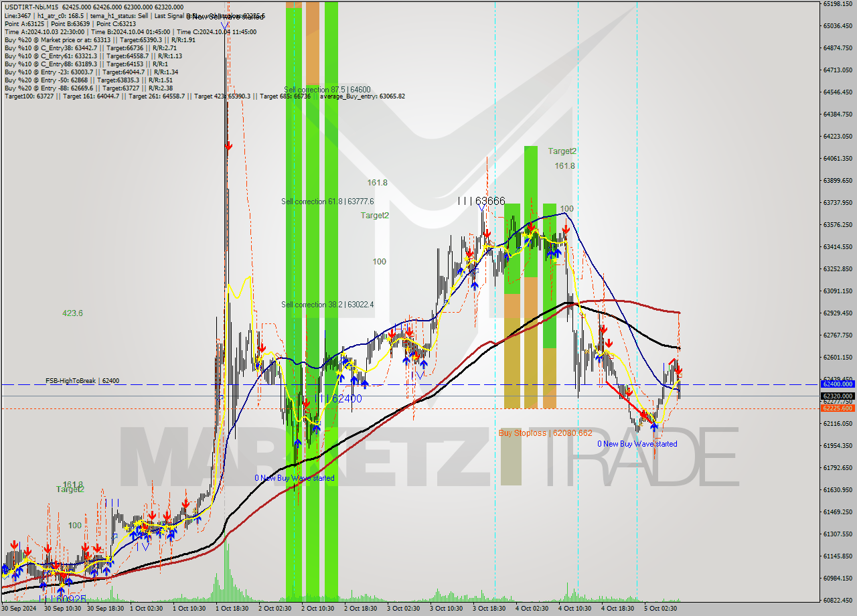Click the 61954.350 price axis label
This screenshot has width=857, height=616.
tap(838, 446)
